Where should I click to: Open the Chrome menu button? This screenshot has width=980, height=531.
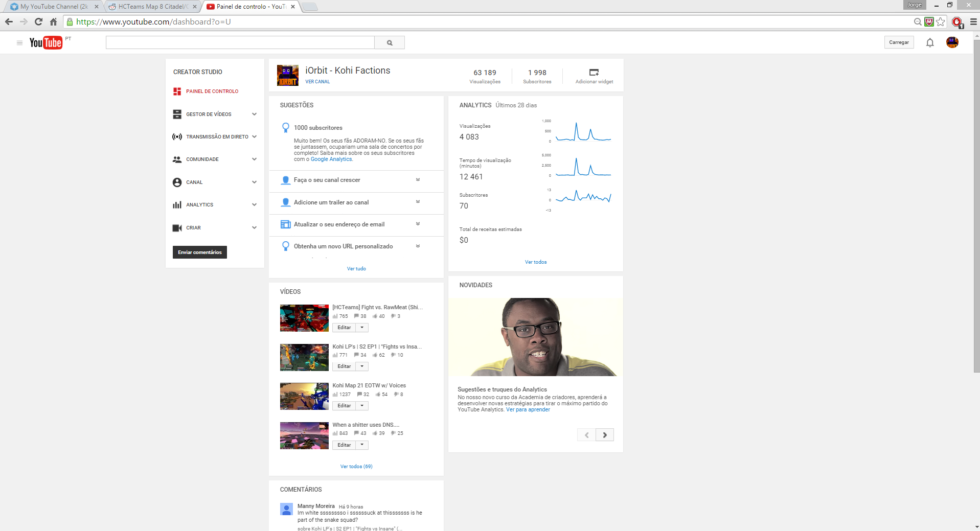point(973,21)
